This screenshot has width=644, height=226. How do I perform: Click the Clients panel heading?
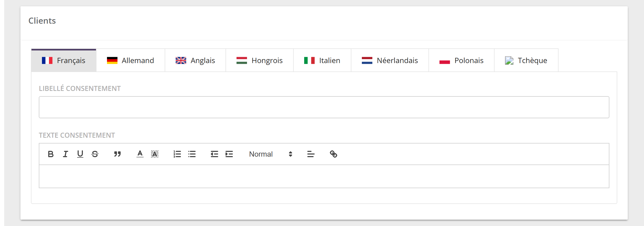point(42,21)
